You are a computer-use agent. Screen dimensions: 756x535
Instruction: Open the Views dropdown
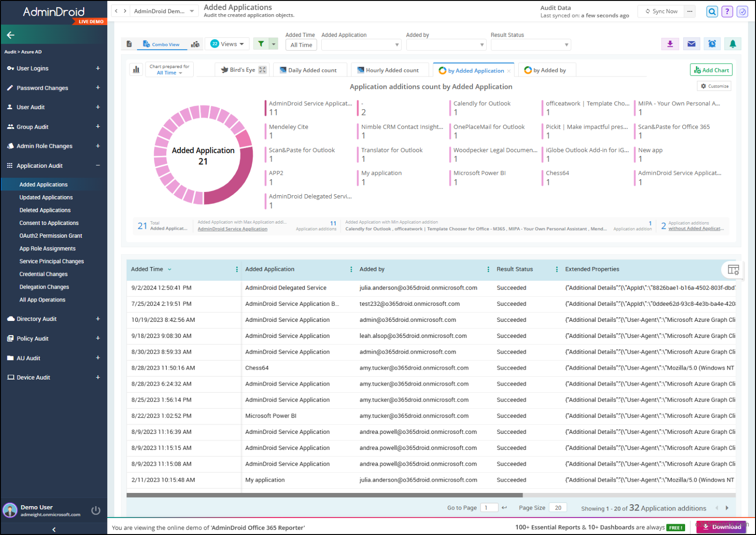(x=227, y=44)
